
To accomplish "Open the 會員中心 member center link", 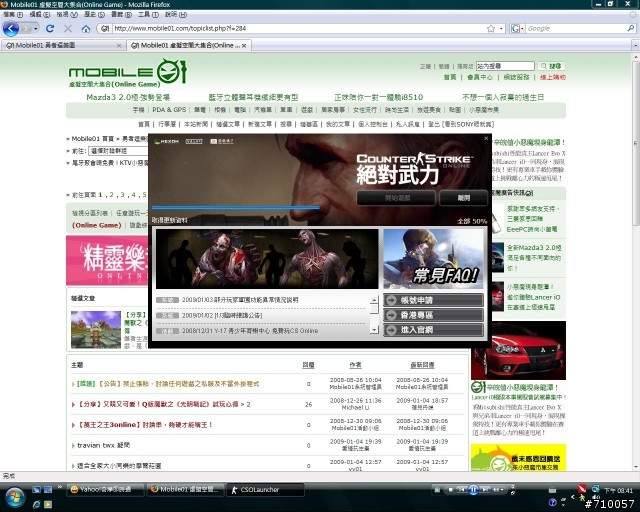I will click(480, 77).
